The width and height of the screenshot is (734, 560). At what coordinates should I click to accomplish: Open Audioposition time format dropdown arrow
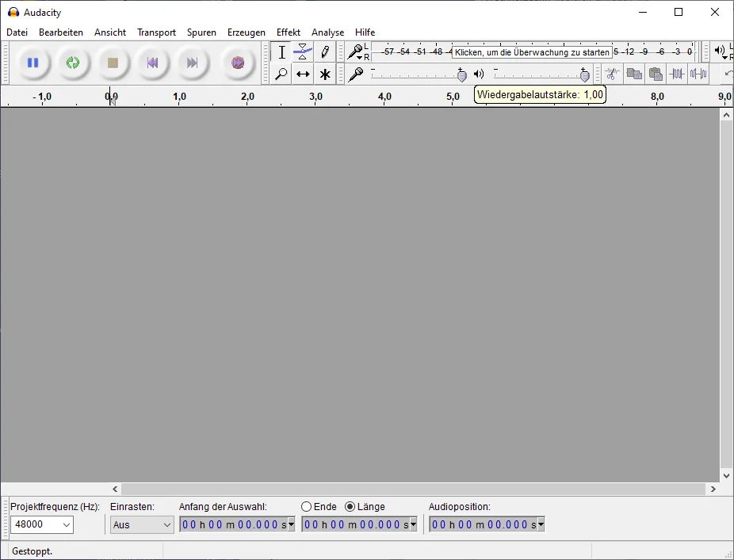tap(541, 524)
